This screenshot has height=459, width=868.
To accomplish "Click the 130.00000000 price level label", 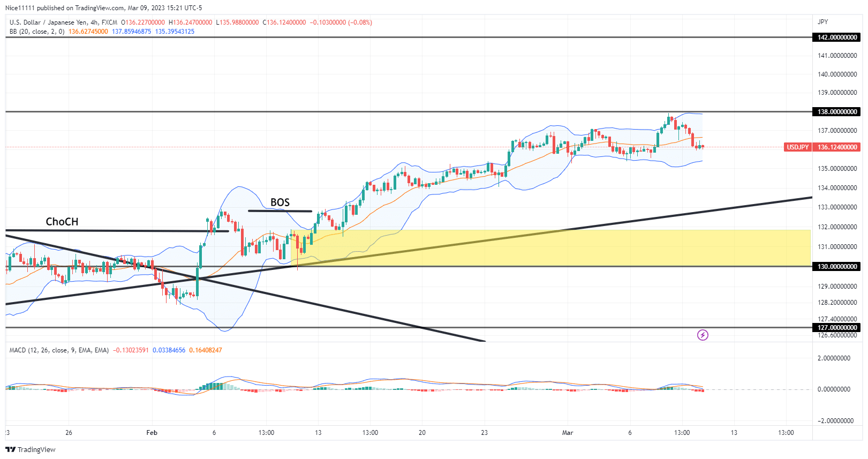I will pos(837,267).
